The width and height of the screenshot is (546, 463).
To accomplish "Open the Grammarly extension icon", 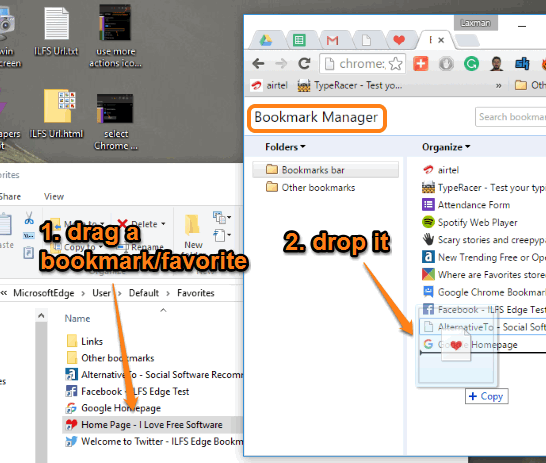I will (x=471, y=64).
